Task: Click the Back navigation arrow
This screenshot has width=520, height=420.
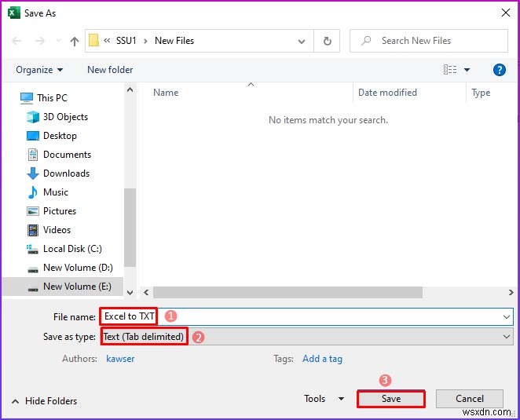Action: click(16, 41)
